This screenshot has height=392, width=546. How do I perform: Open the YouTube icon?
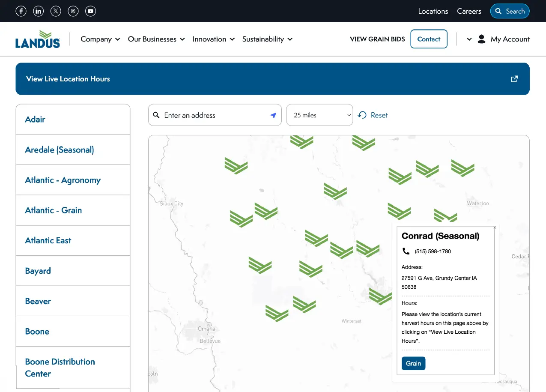[90, 11]
